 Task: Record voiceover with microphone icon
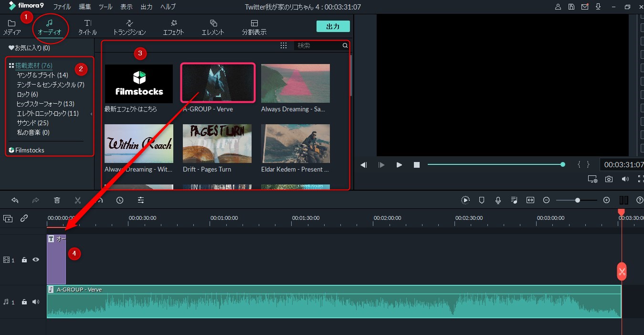tap(498, 200)
